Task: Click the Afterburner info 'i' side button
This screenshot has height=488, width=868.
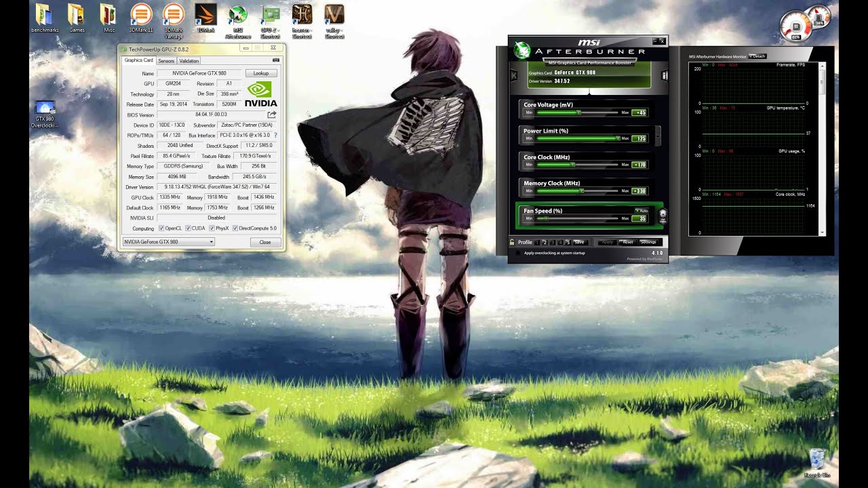Action: pos(665,75)
